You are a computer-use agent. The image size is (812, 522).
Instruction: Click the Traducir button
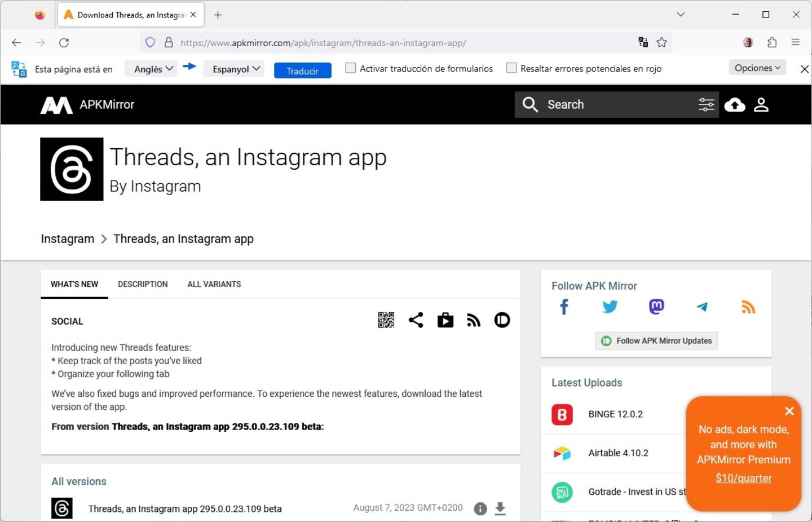(303, 70)
